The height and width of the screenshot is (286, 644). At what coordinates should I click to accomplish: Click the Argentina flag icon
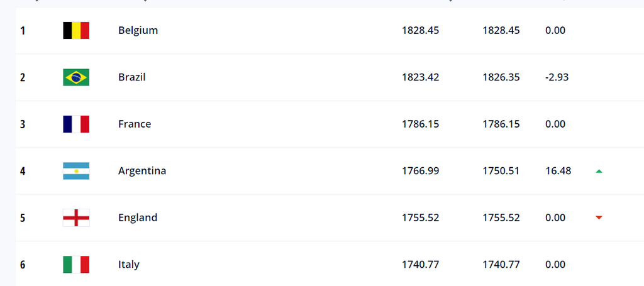pos(76,171)
